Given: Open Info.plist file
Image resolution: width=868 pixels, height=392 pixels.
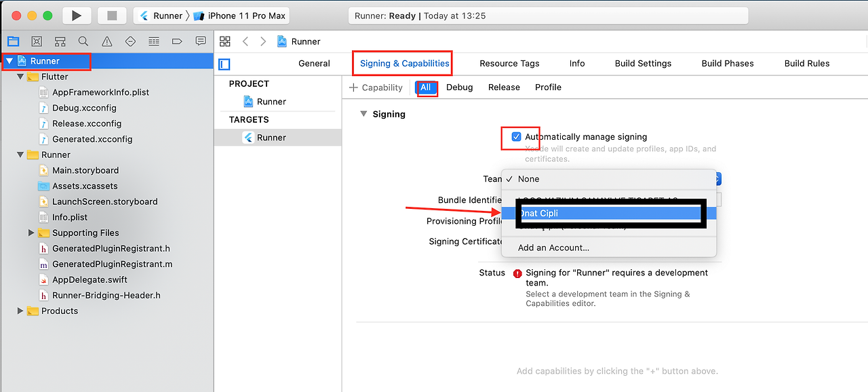Looking at the screenshot, I should click(63, 217).
